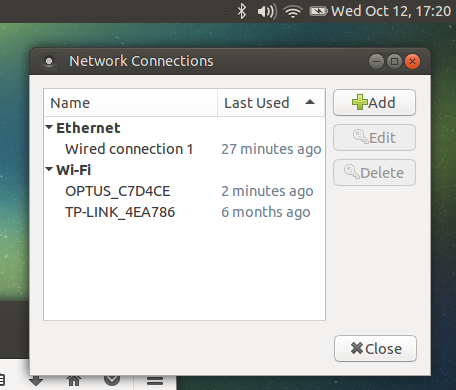Open the Wi-Fi network indicator menu
This screenshot has width=456, height=390.
(x=293, y=12)
